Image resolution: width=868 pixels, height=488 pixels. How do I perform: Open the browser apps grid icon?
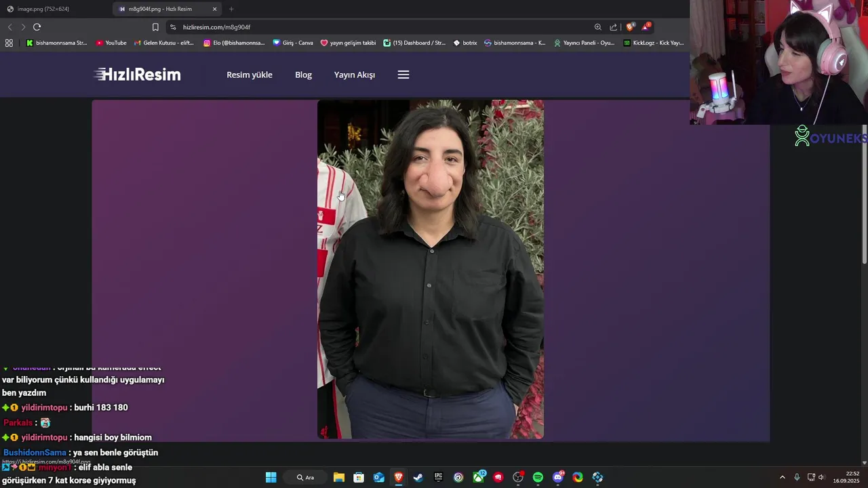pyautogui.click(x=9, y=43)
